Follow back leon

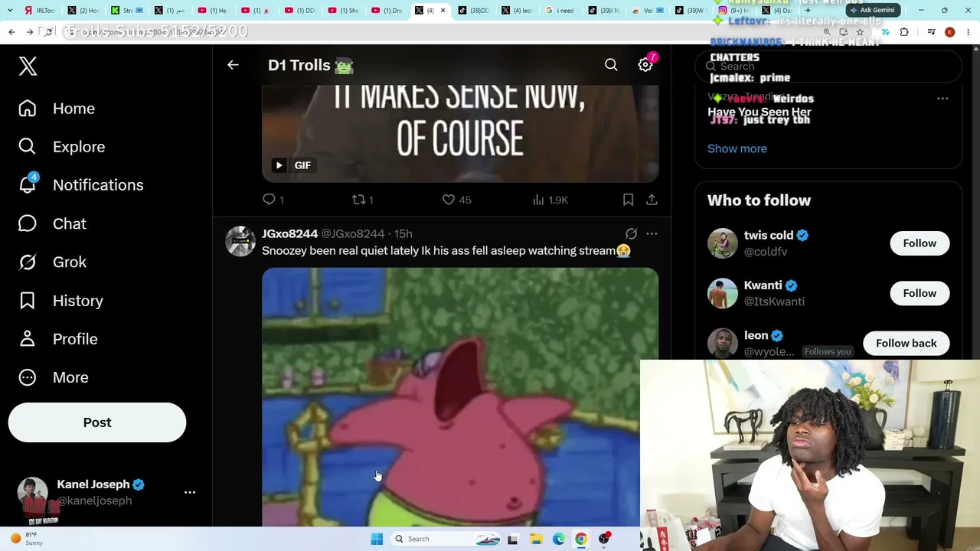click(x=906, y=343)
